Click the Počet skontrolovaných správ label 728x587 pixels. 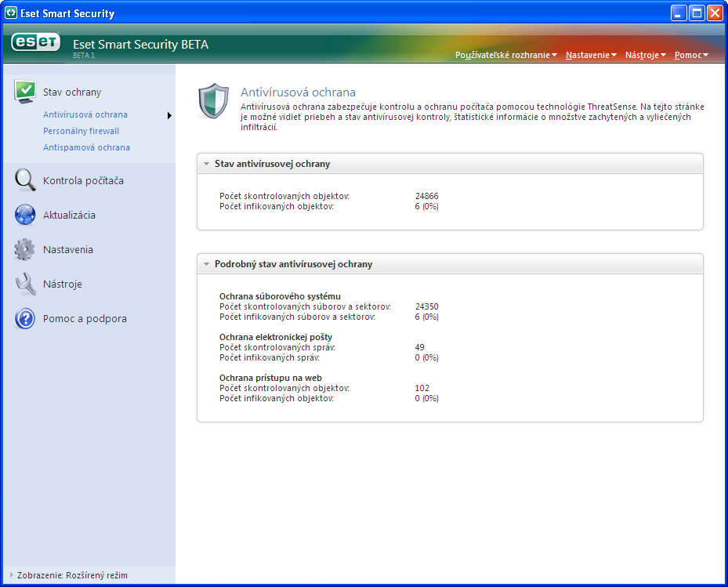pos(277,347)
